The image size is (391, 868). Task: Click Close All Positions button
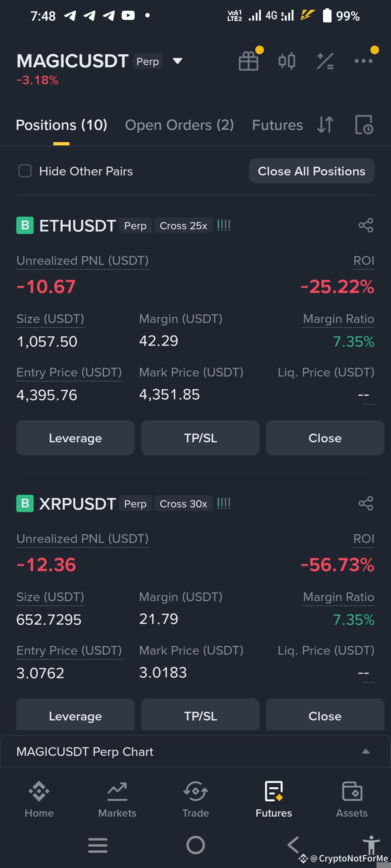tap(312, 171)
